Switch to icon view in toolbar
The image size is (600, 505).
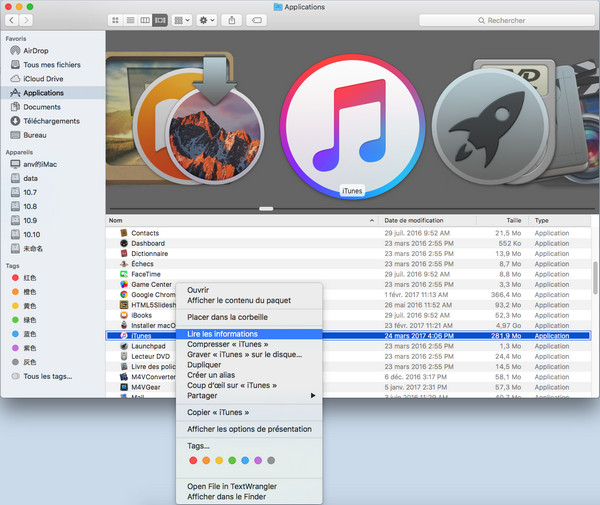tap(115, 20)
